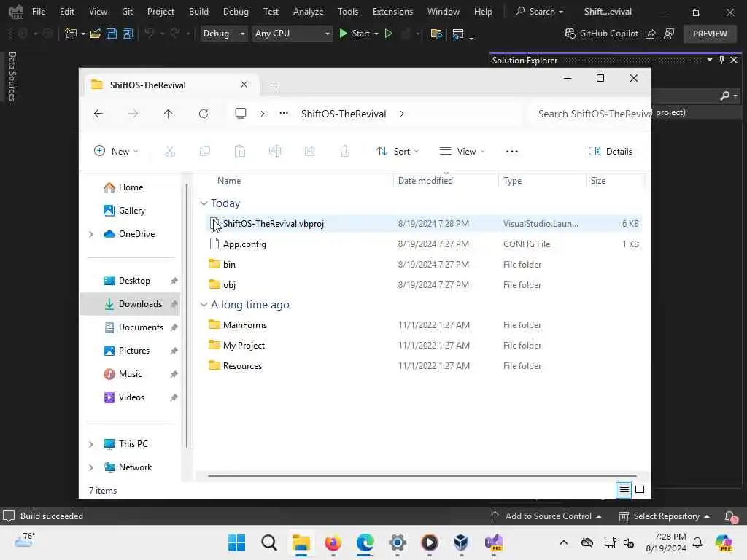This screenshot has width=747, height=560.
Task: Open the Windows Start button on taskbar
Action: [x=237, y=542]
